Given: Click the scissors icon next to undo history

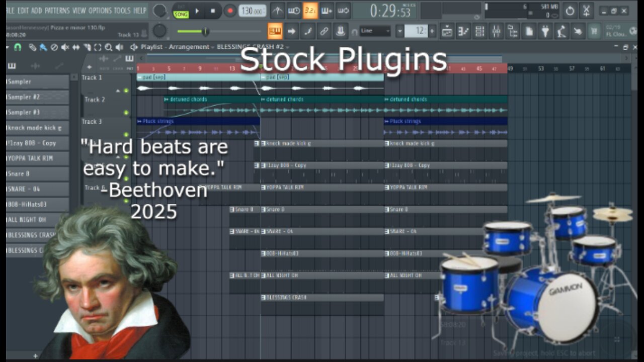Looking at the screenshot, I should [586, 11].
